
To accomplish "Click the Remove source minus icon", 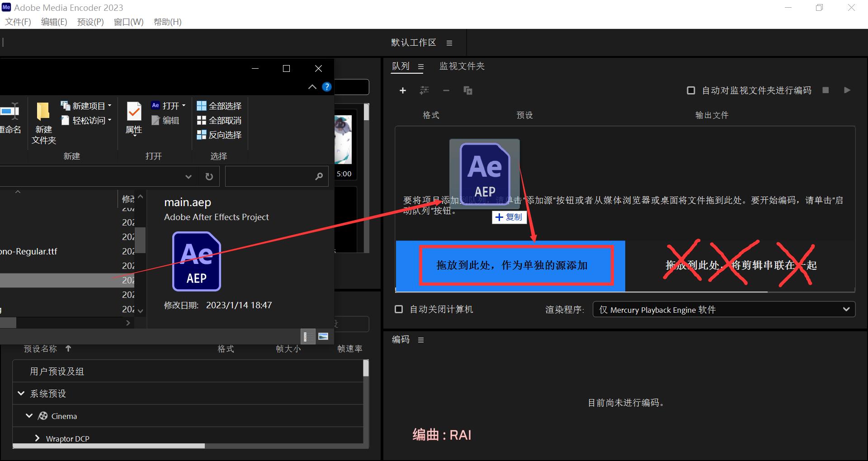I will point(446,90).
